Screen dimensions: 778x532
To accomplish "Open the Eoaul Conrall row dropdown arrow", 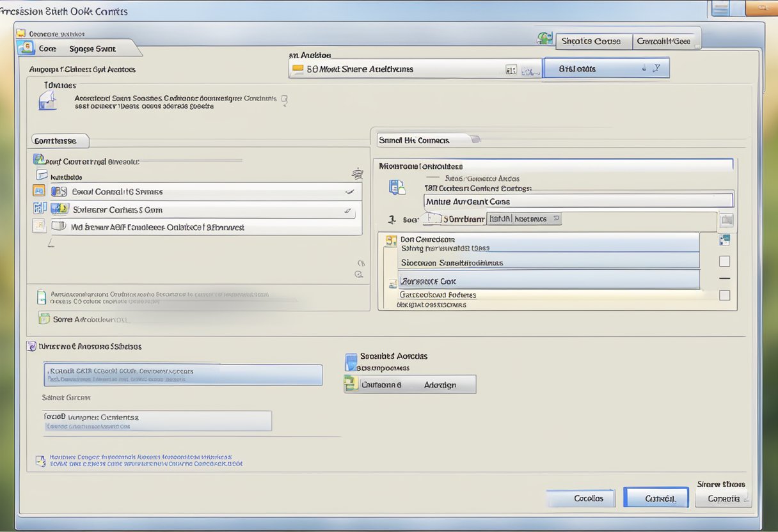I will coord(349,191).
